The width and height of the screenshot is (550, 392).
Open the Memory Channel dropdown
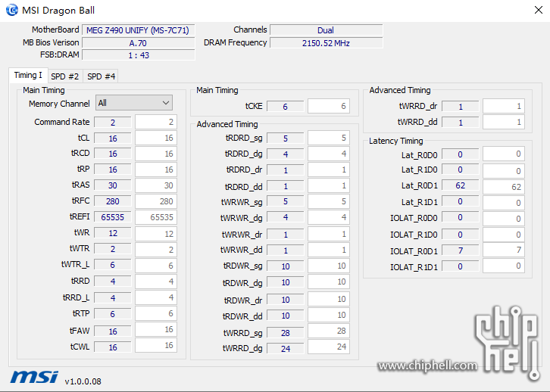(x=134, y=103)
